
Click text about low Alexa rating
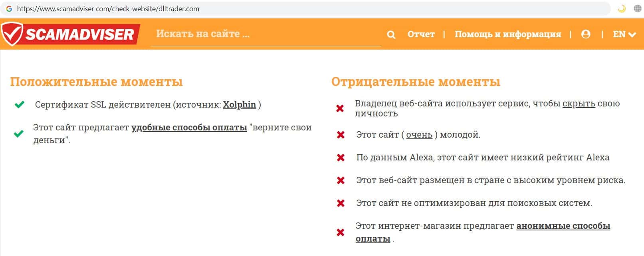coord(483,157)
